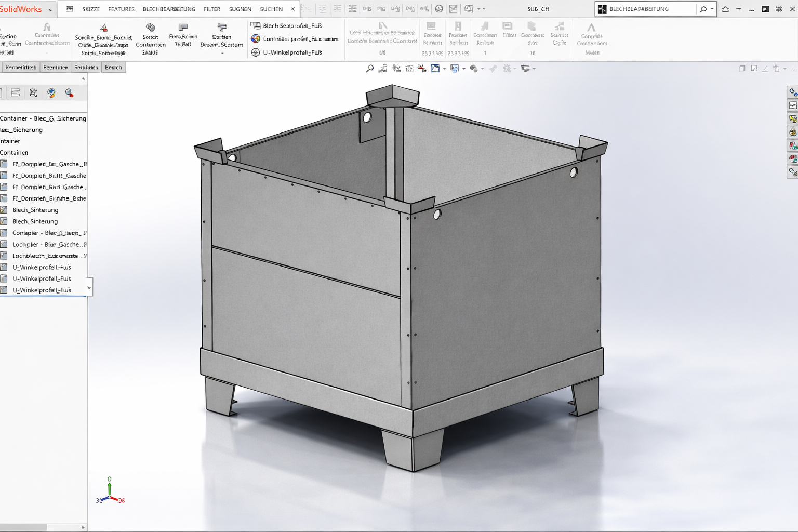Viewport: 798px width, 532px height.
Task: Open the colorful appearance tab icon in left panel
Action: tap(51, 92)
